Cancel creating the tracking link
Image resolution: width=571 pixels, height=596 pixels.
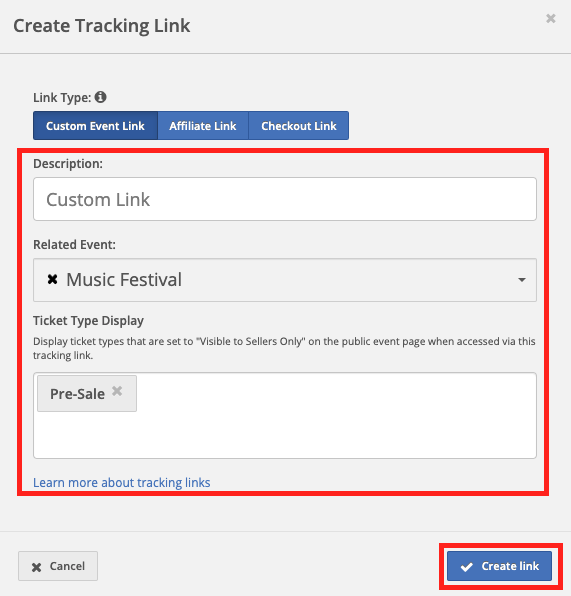(58, 566)
